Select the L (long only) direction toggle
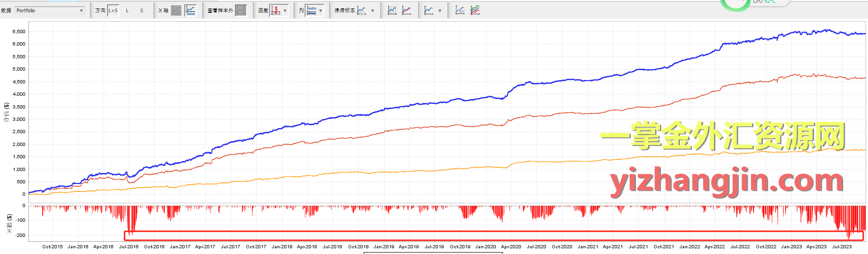 [x=127, y=10]
